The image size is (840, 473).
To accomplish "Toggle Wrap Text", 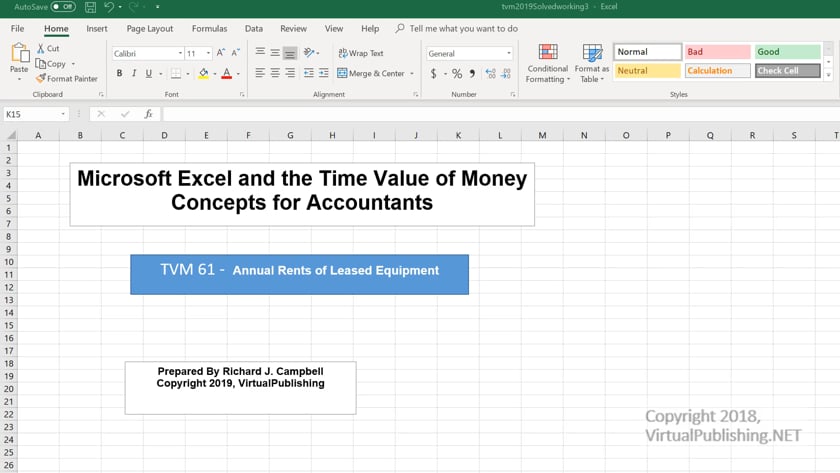I will [x=361, y=53].
